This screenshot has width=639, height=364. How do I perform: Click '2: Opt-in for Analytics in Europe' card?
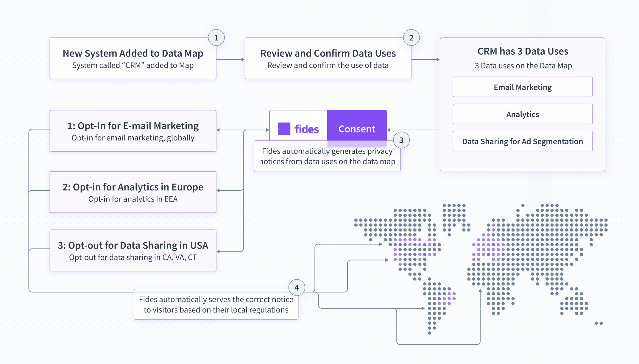[x=133, y=192]
